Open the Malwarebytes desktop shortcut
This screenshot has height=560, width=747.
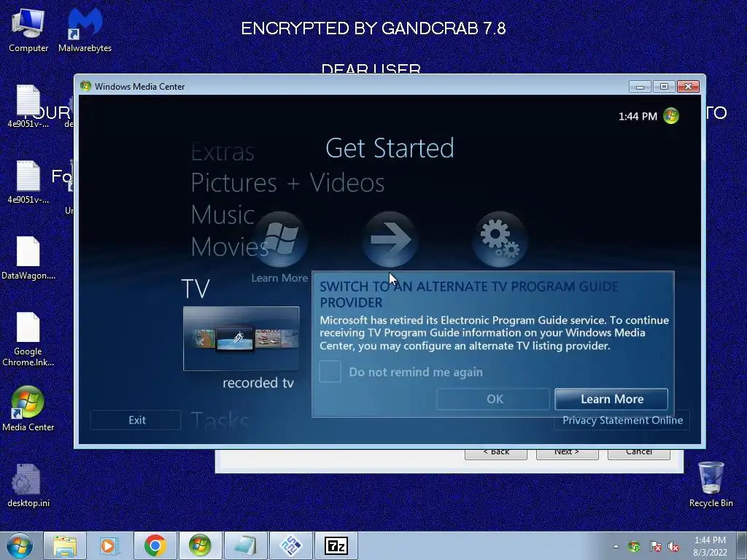[x=85, y=29]
